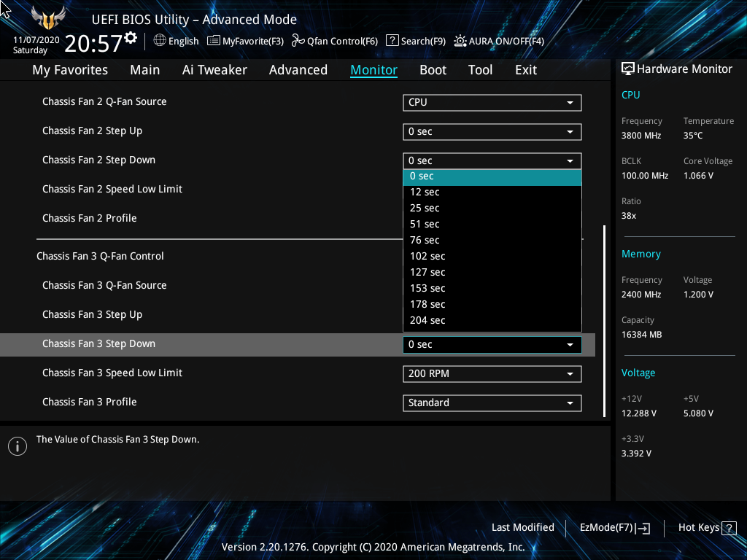Pick 153 sec from the list

click(492, 288)
